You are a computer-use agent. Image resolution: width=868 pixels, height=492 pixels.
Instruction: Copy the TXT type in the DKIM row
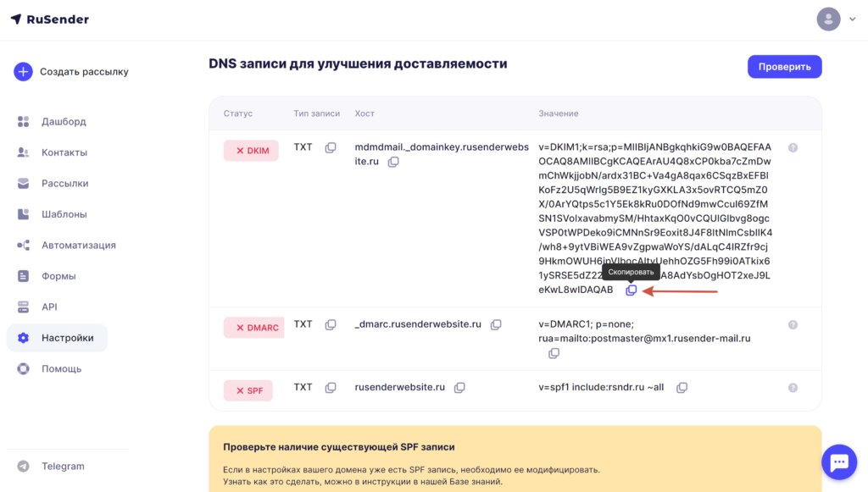pyautogui.click(x=331, y=147)
